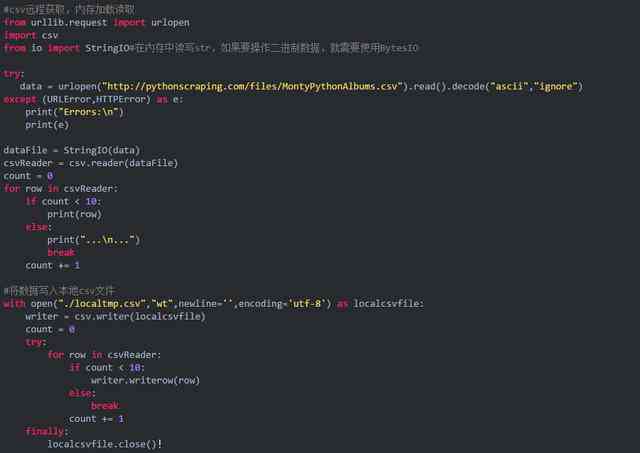Click the "localcsvfile.close()" statement
The image size is (640, 453).
(x=104, y=444)
